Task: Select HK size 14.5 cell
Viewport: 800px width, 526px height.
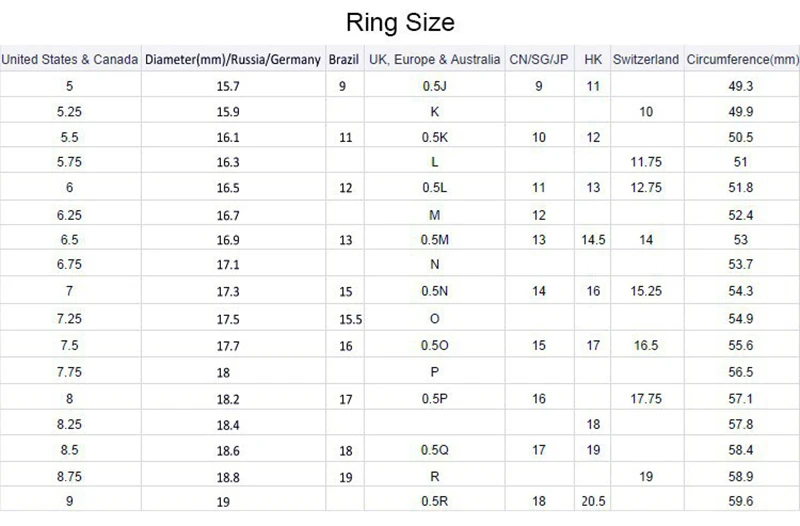Action: point(592,241)
